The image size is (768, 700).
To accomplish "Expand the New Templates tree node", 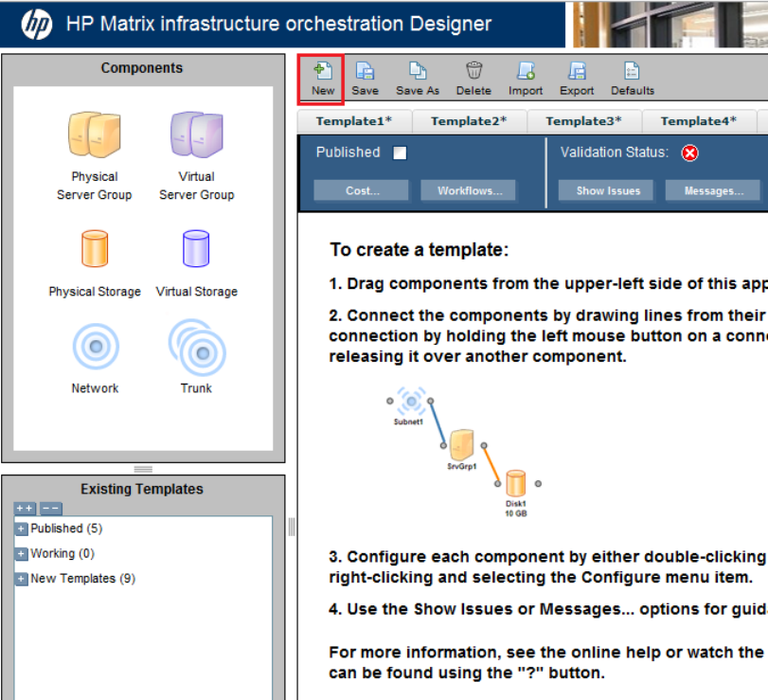I will click(21, 579).
